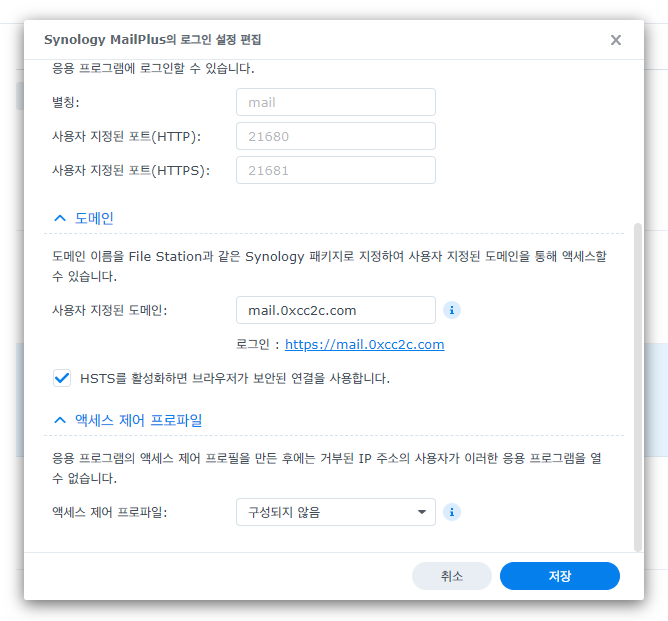Click the 액세스 제어 프로파일: field label
The image size is (668, 621).
109,512
